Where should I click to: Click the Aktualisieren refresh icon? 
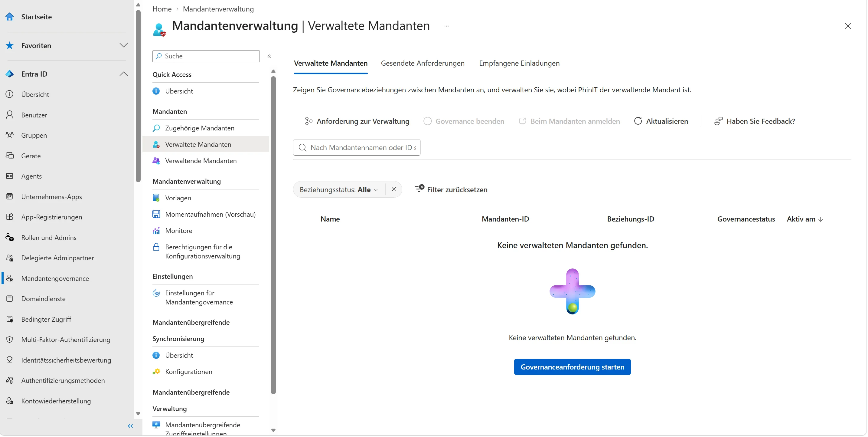click(x=638, y=121)
